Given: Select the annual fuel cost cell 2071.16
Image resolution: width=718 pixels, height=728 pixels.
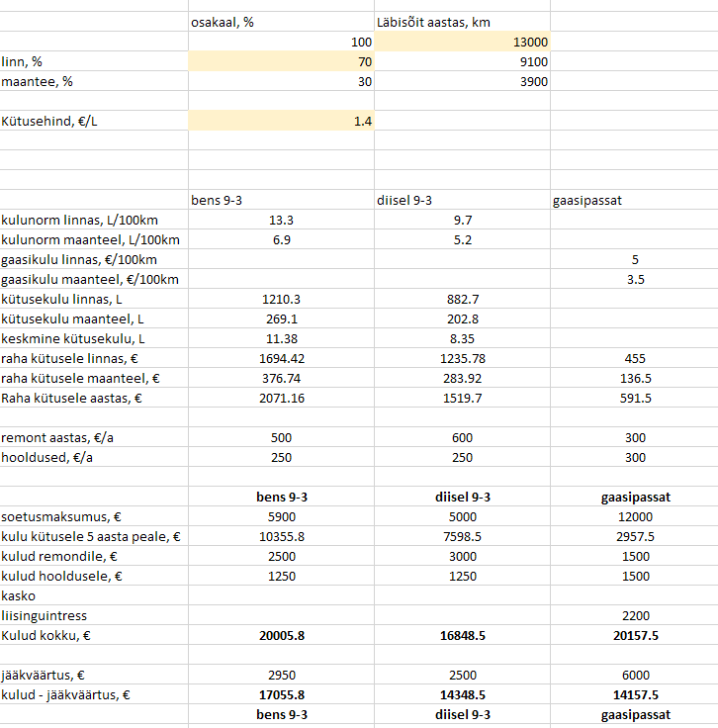Looking at the screenshot, I should coord(281,398).
